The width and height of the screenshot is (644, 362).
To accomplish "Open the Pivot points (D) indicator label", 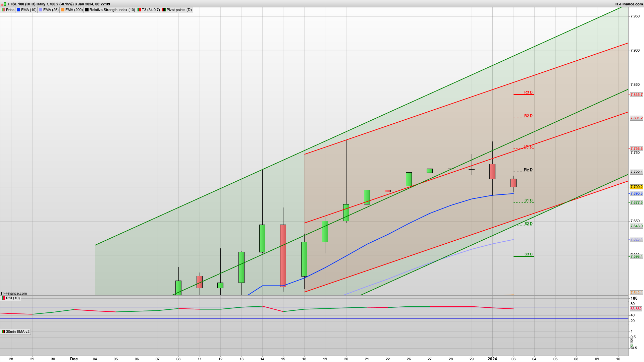I will point(179,10).
